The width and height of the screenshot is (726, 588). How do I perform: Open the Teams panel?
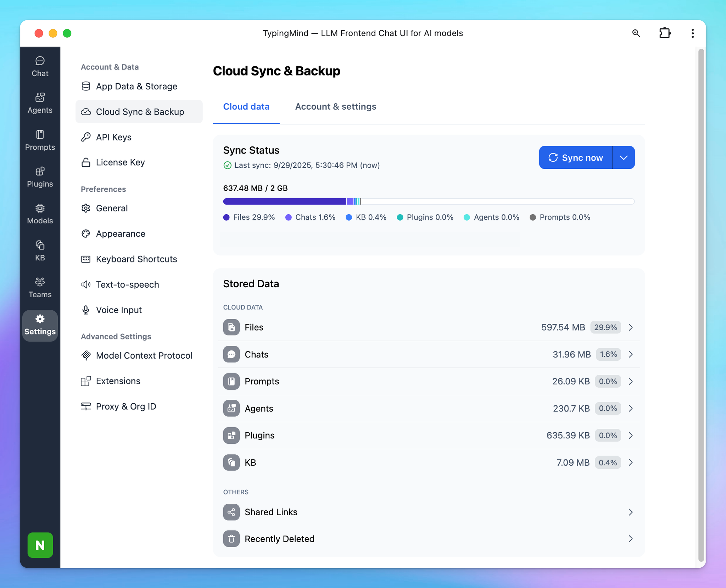[x=40, y=287]
